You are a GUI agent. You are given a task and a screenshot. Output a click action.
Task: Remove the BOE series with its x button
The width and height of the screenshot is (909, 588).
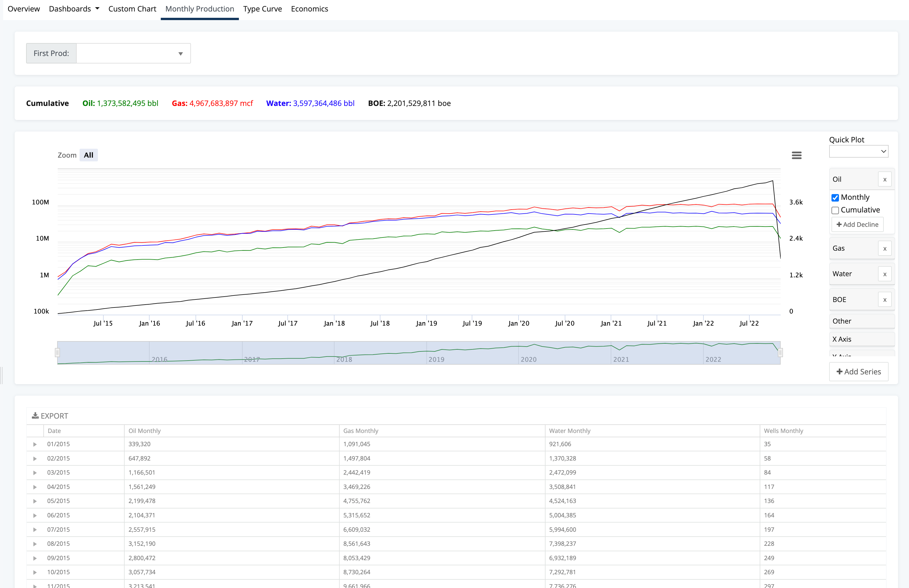(x=885, y=300)
